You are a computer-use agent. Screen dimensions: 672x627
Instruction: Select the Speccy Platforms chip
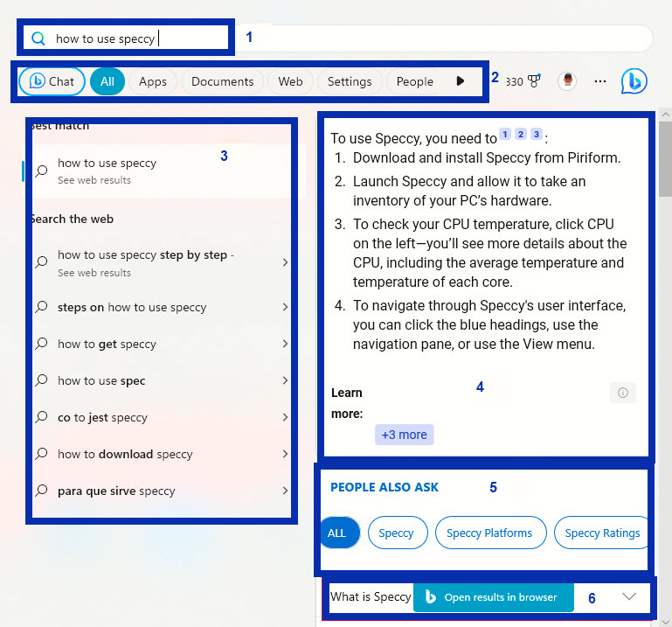491,533
